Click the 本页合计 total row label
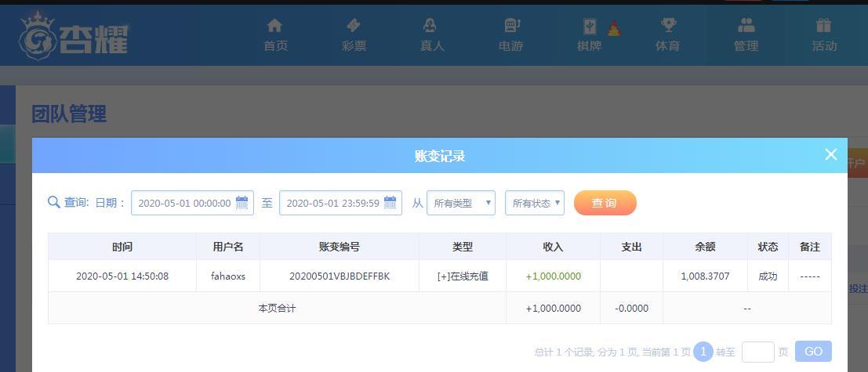The image size is (868, 372). click(277, 308)
